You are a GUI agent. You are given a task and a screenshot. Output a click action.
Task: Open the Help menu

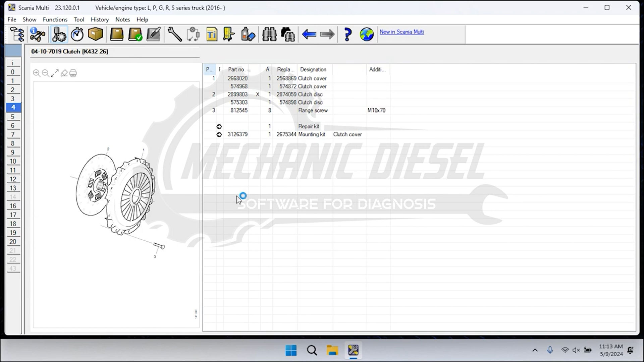pos(142,19)
